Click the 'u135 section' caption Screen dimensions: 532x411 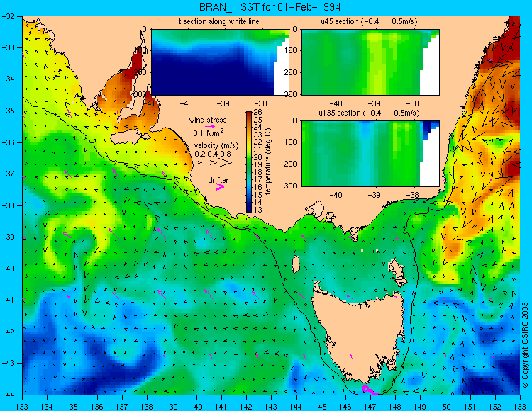click(x=337, y=113)
